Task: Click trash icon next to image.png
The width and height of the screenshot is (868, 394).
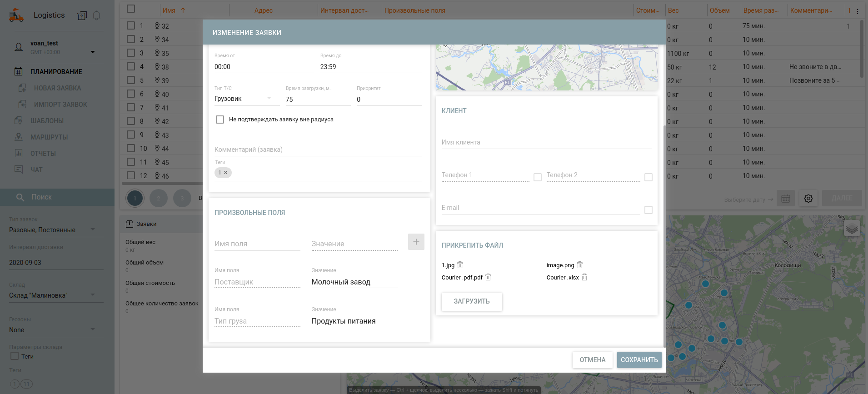Action: (x=580, y=265)
